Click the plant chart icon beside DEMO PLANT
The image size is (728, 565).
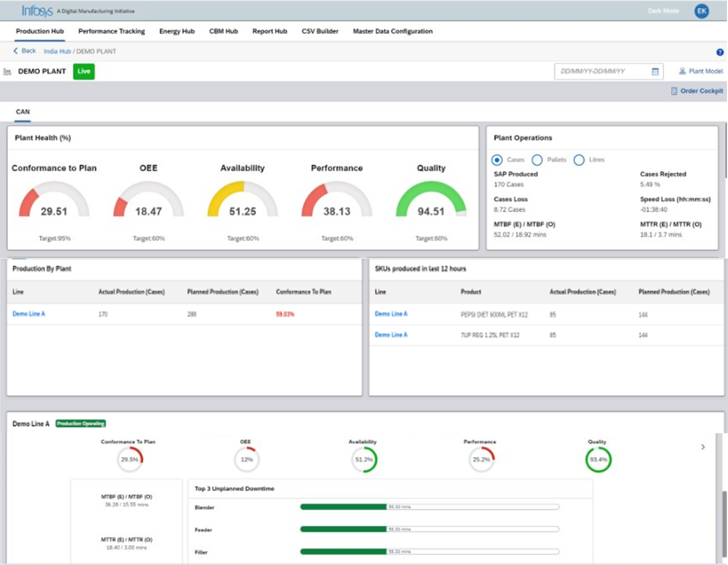7,71
